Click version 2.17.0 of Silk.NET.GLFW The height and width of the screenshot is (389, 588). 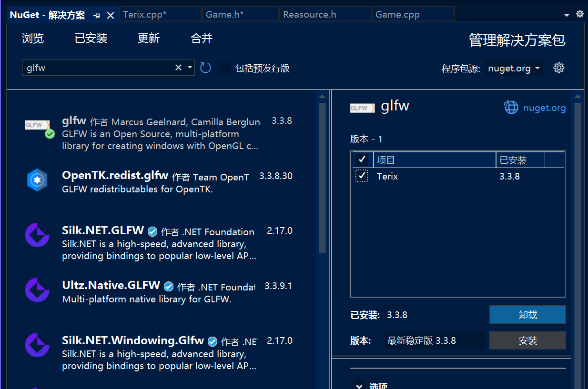280,231
